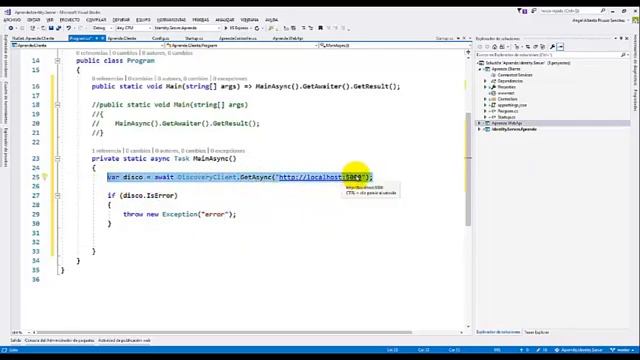
Task: Open the Debug configuration dropdown
Action: 101,28
